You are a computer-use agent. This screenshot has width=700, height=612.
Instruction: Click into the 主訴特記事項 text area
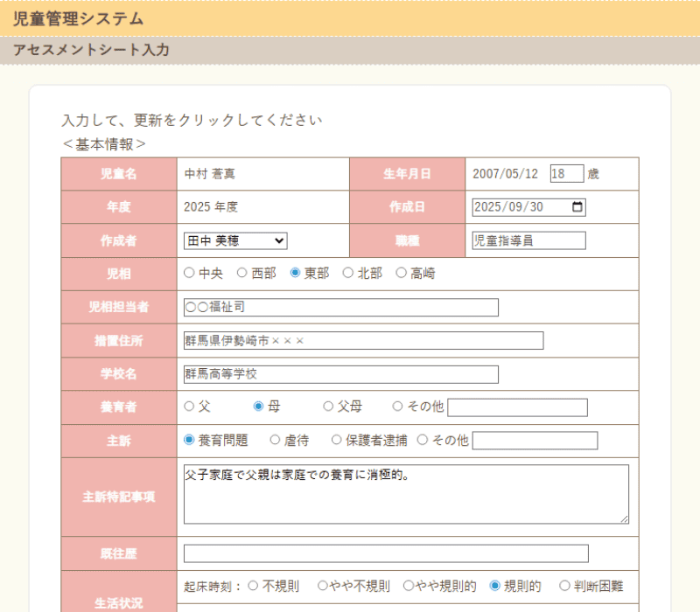coord(406,494)
